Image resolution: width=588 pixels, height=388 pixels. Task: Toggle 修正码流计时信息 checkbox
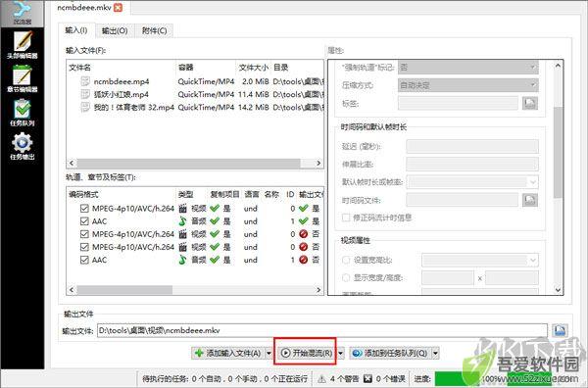pyautogui.click(x=346, y=218)
